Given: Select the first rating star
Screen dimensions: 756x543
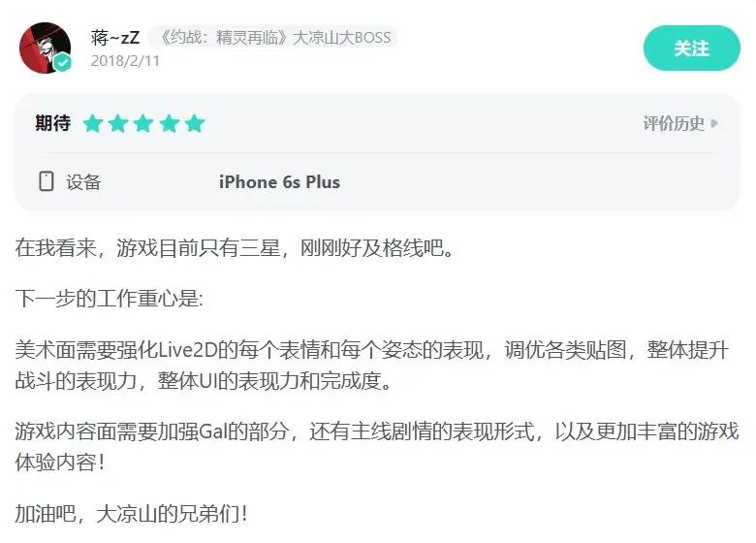Looking at the screenshot, I should [93, 123].
